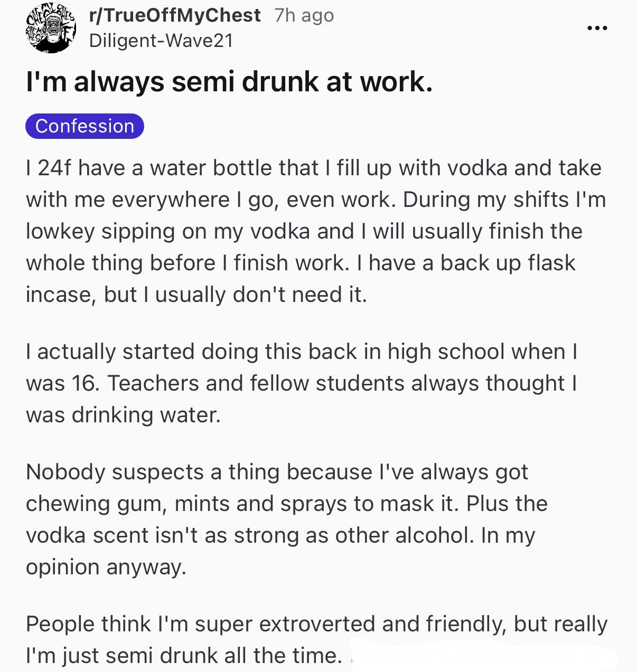Select the Confession flair tag

(85, 126)
